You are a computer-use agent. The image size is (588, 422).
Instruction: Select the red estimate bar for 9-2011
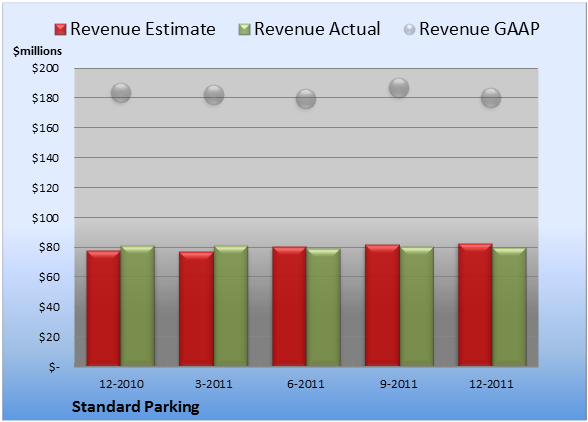(382, 305)
